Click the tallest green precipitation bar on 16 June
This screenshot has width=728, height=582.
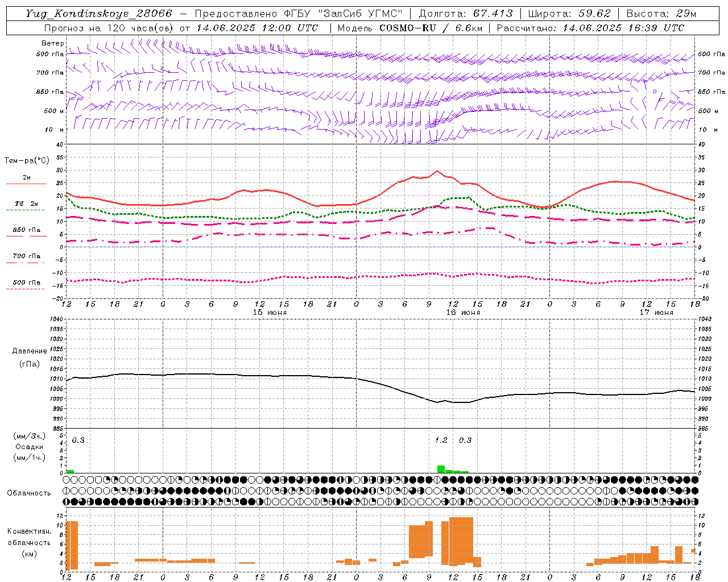pos(441,469)
